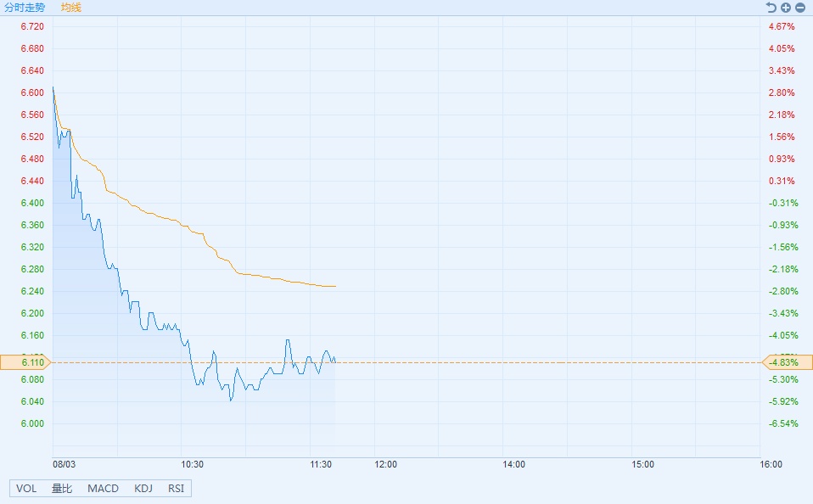Select the 量比 indicator tab
The height and width of the screenshot is (504, 813).
click(x=62, y=488)
